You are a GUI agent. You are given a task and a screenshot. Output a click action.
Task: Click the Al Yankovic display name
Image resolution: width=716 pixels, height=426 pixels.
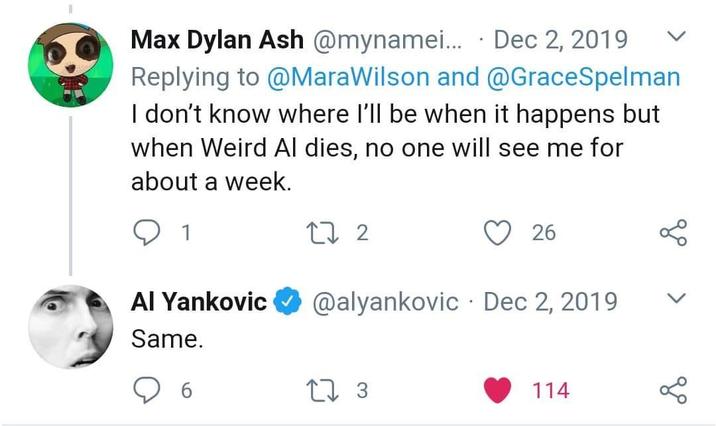click(199, 301)
